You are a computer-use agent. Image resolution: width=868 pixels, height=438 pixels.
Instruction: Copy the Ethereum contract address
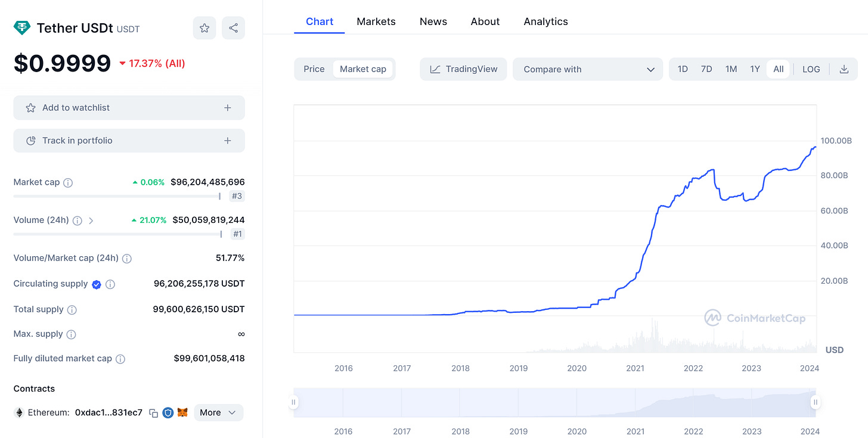(153, 412)
